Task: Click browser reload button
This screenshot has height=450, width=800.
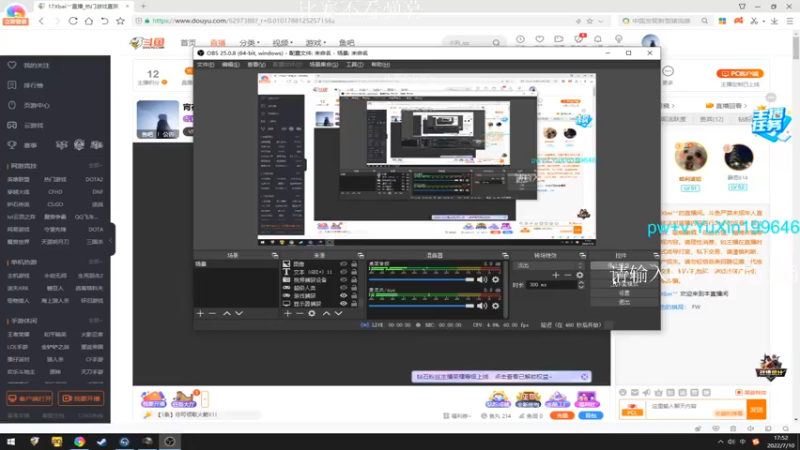Action: tap(73, 21)
